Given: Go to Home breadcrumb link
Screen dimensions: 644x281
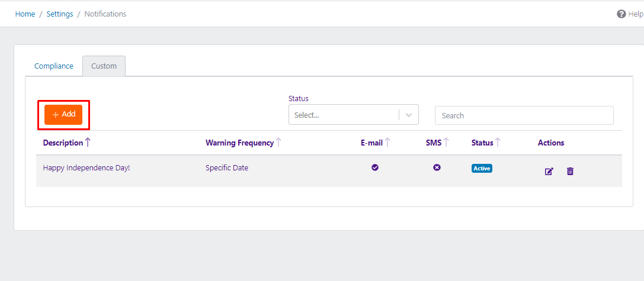Looking at the screenshot, I should tap(25, 14).
